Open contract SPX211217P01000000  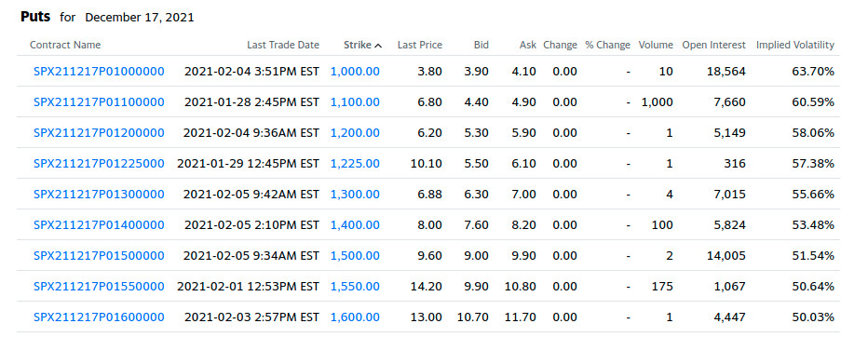point(99,72)
